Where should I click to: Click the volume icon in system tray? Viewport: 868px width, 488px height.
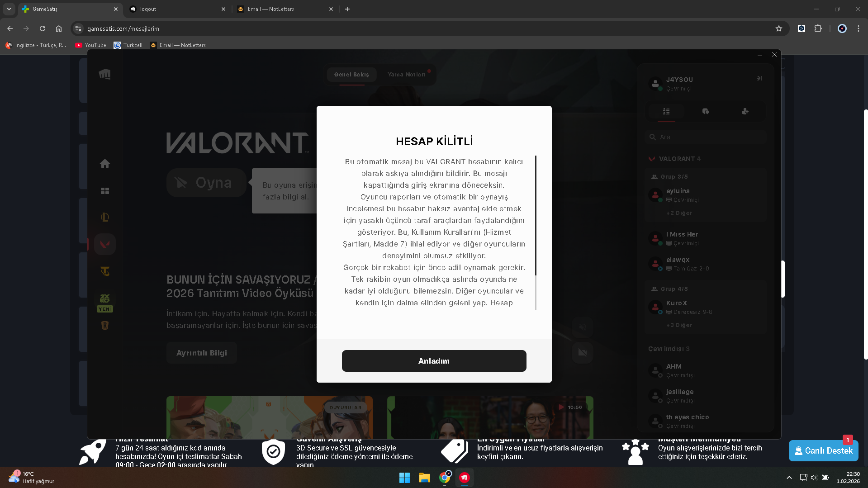pyautogui.click(x=814, y=478)
